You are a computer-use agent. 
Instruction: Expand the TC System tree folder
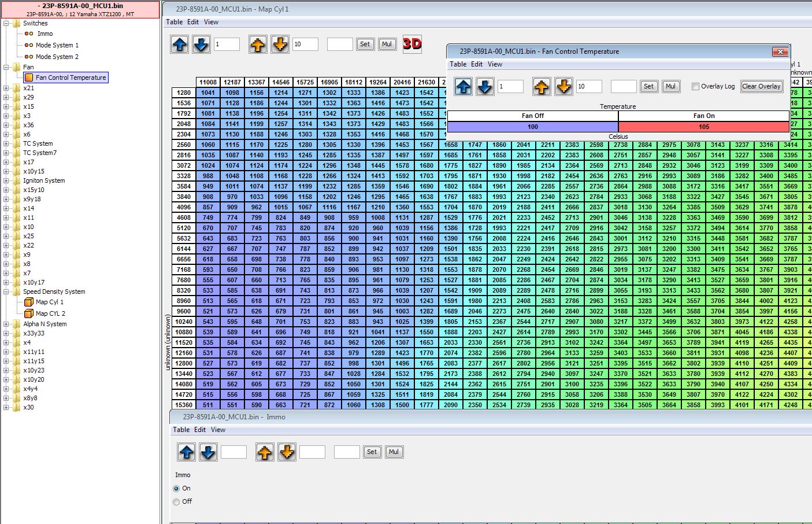coord(6,143)
